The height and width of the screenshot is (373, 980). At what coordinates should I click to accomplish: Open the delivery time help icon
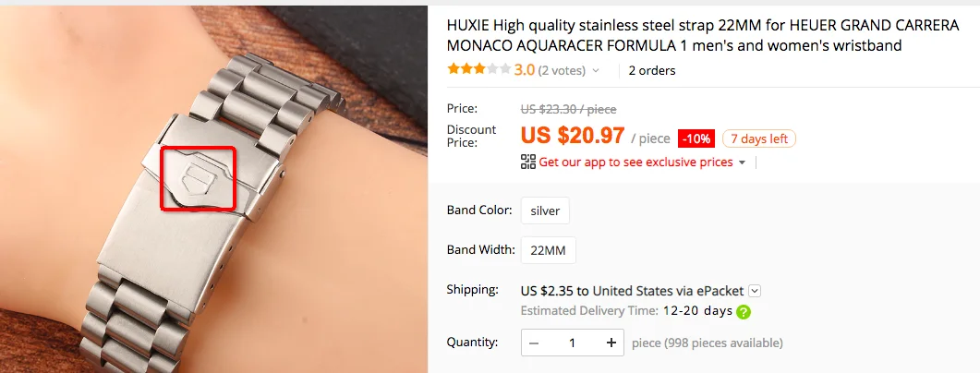[744, 311]
